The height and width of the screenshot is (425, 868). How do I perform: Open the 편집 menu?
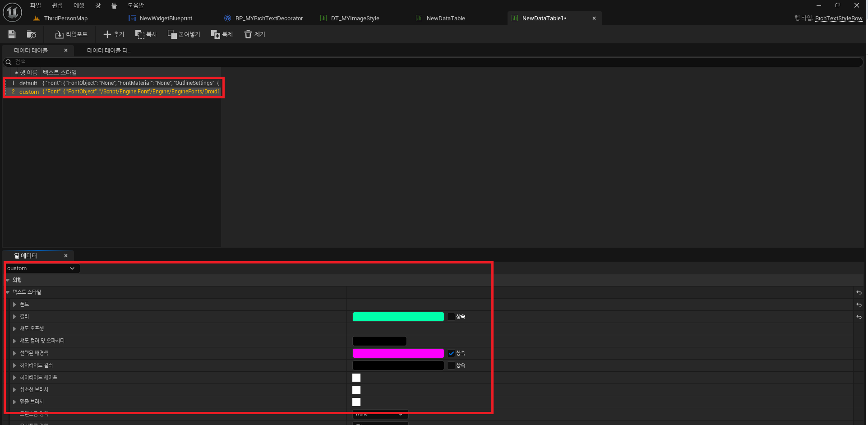(57, 5)
